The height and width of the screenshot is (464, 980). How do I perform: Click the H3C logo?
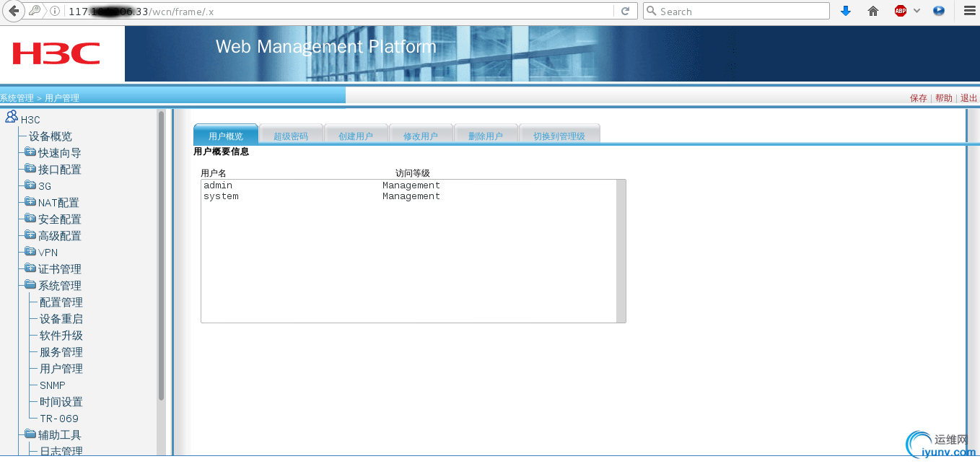[56, 53]
